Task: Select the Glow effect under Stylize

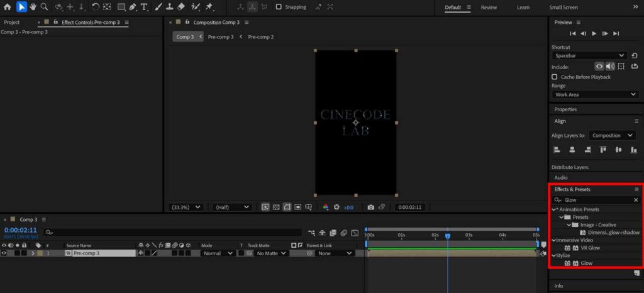Action: tap(587, 263)
